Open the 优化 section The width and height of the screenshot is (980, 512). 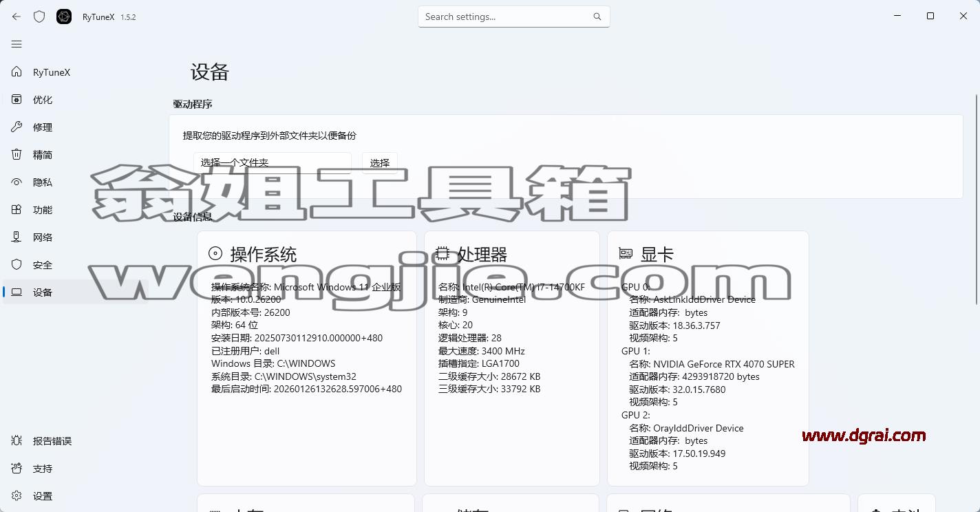point(76,100)
